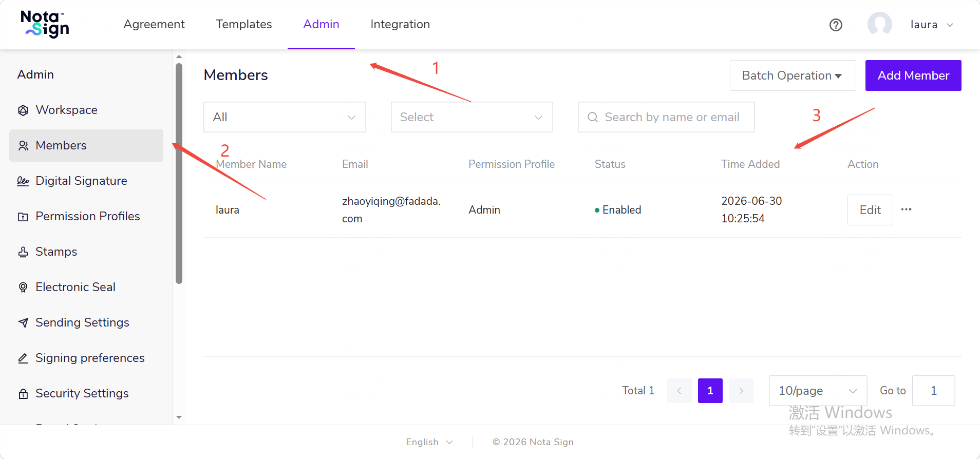980x459 pixels.
Task: Switch to the Integration tab
Action: coord(400,24)
